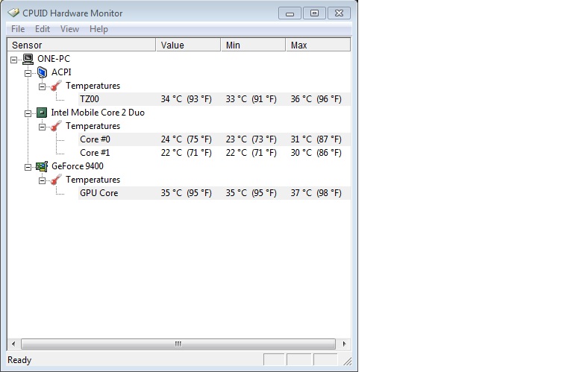Image resolution: width=588 pixels, height=372 pixels.
Task: Select the Core #1 sensor row
Action: click(214, 153)
